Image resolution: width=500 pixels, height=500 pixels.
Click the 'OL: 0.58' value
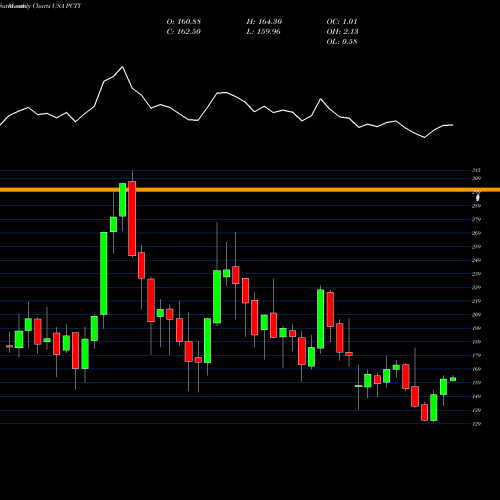tap(342, 42)
